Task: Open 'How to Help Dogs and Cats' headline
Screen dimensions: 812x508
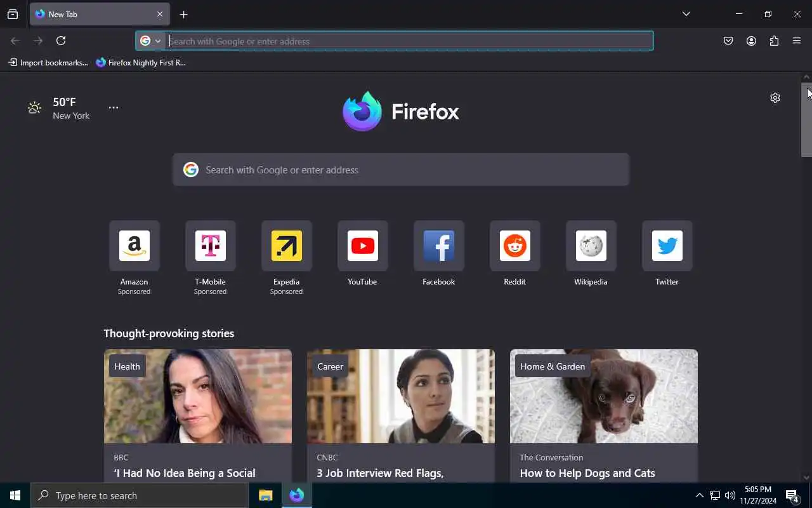Action: tap(587, 473)
